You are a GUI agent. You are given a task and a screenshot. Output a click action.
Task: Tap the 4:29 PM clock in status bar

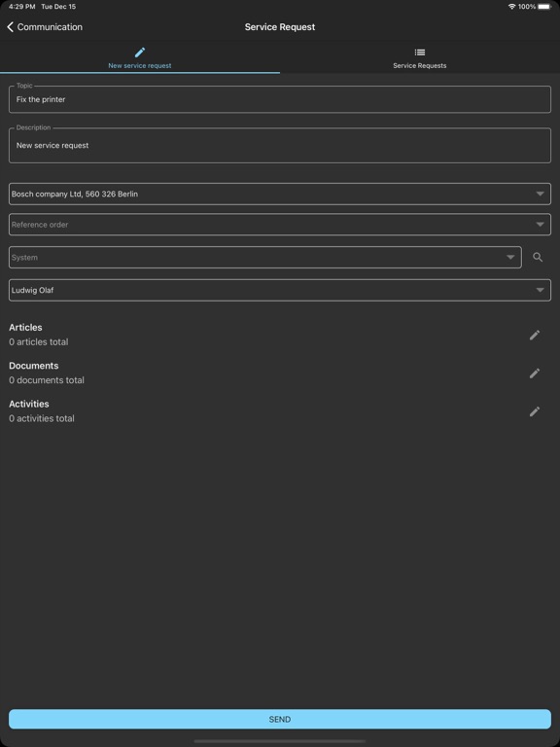[22, 7]
